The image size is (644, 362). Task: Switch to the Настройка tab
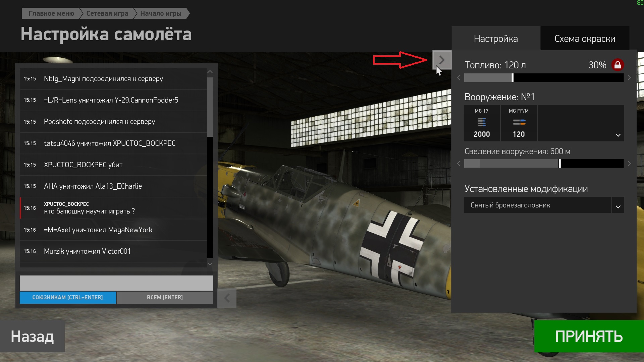tap(496, 39)
